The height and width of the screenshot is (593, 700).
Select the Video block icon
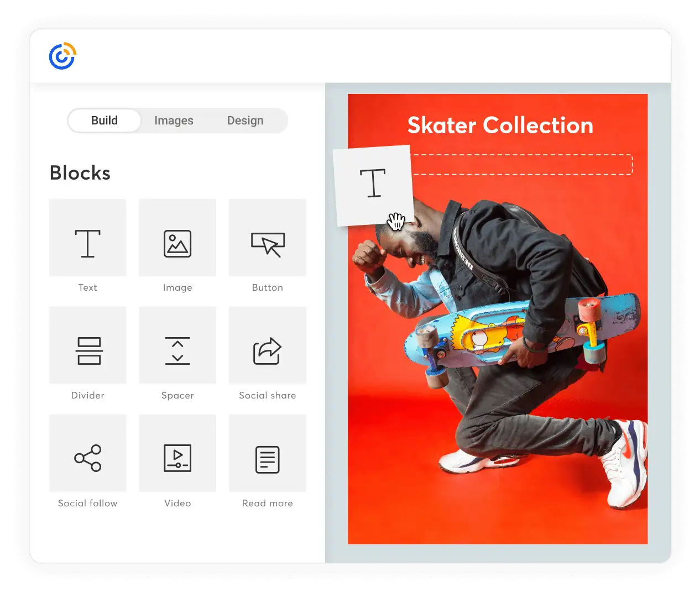[x=177, y=453]
